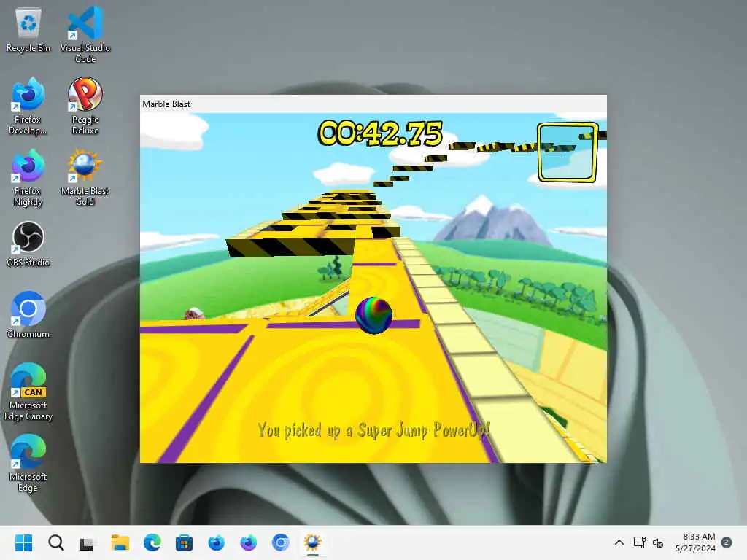The width and height of the screenshot is (747, 560).
Task: Launch Microsoft Edge from the taskbar
Action: click(152, 542)
